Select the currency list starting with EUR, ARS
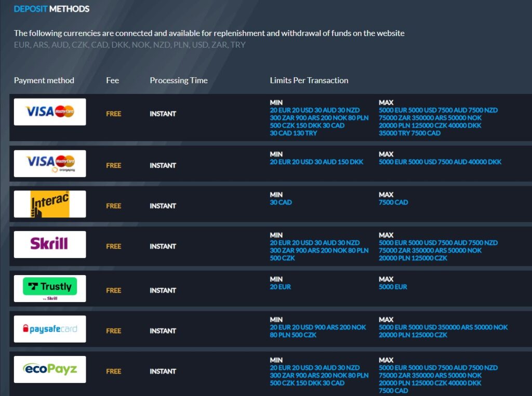 (129, 45)
